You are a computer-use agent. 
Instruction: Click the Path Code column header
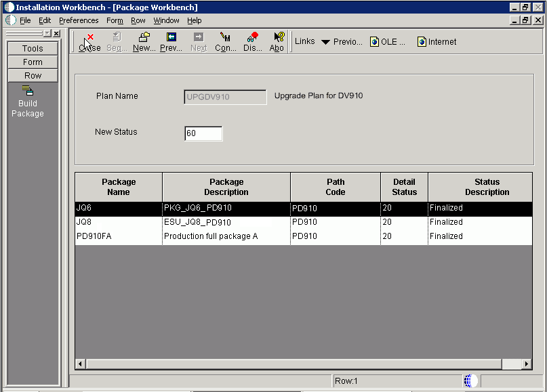(x=336, y=187)
